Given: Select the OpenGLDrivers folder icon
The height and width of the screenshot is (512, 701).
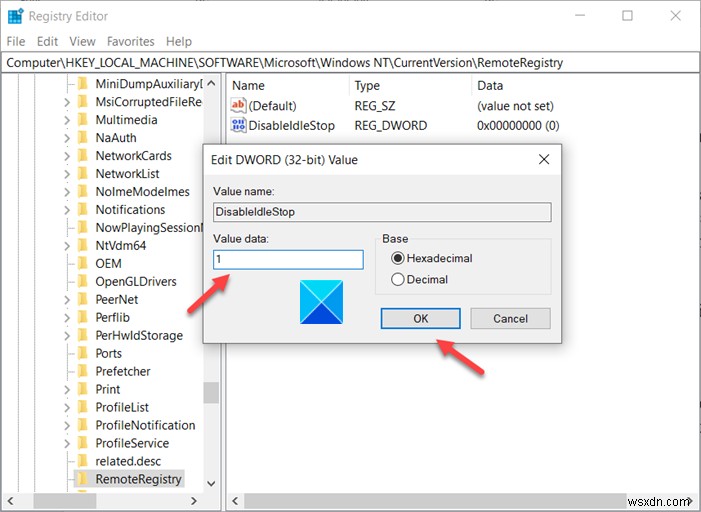Looking at the screenshot, I should click(x=83, y=281).
